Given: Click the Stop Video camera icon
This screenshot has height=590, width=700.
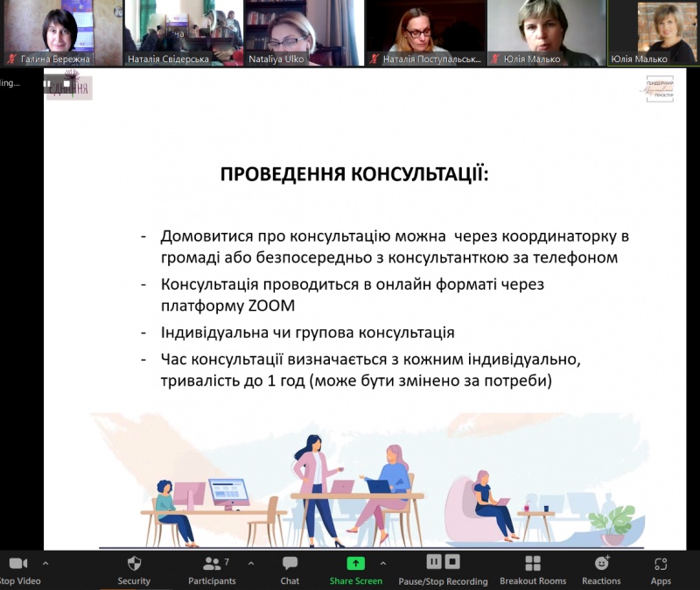Looking at the screenshot, I should point(17,564).
